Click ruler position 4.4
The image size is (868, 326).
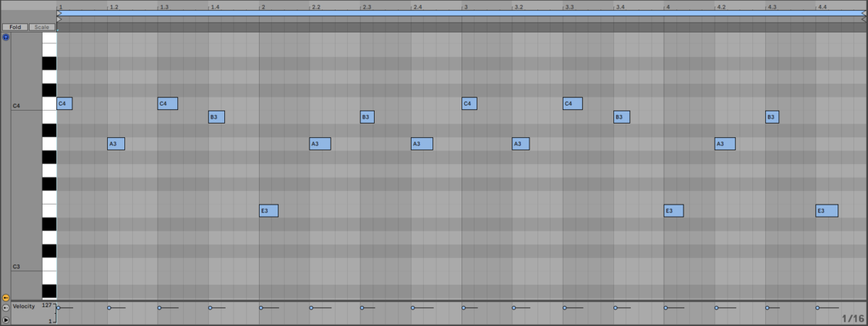click(822, 7)
